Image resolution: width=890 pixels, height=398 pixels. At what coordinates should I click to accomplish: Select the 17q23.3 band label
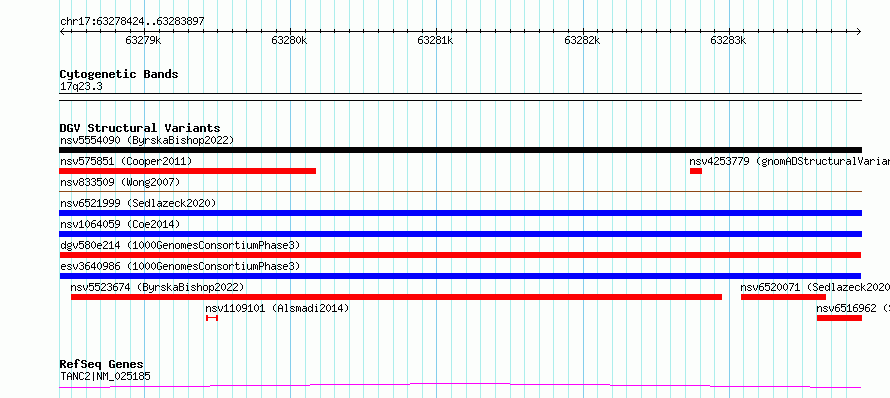81,87
